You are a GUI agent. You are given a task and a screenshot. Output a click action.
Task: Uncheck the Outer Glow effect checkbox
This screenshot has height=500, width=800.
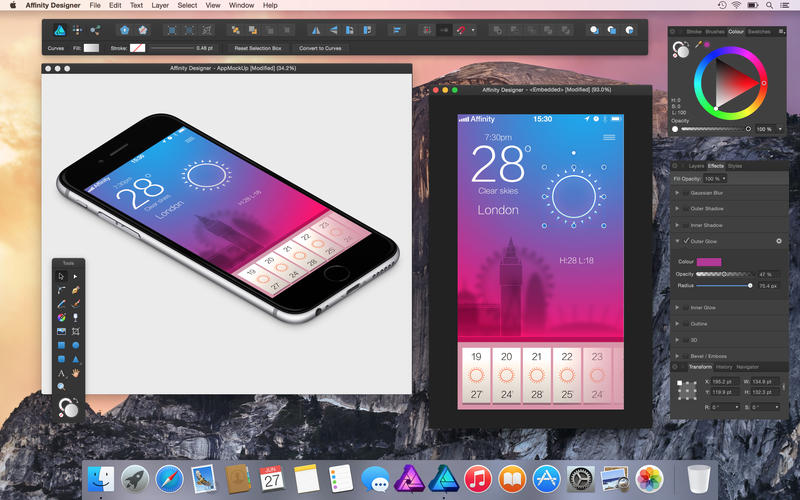[686, 241]
